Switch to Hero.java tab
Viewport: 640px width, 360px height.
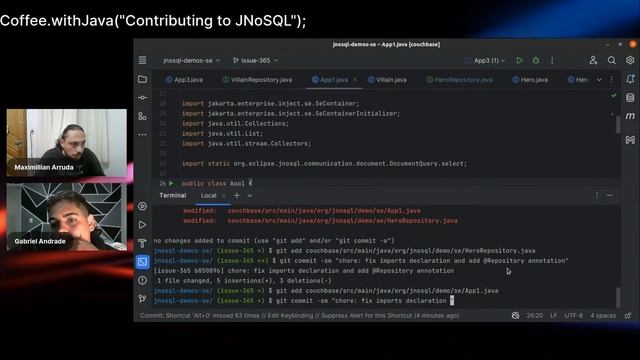530,80
